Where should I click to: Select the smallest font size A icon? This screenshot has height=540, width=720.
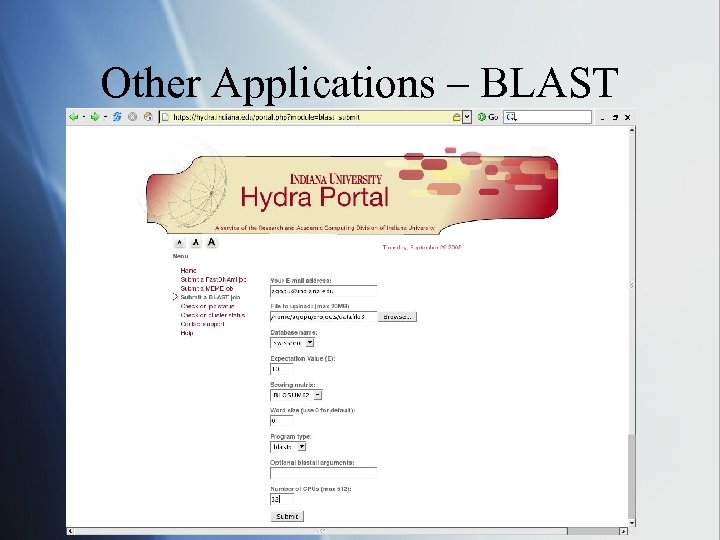[180, 242]
